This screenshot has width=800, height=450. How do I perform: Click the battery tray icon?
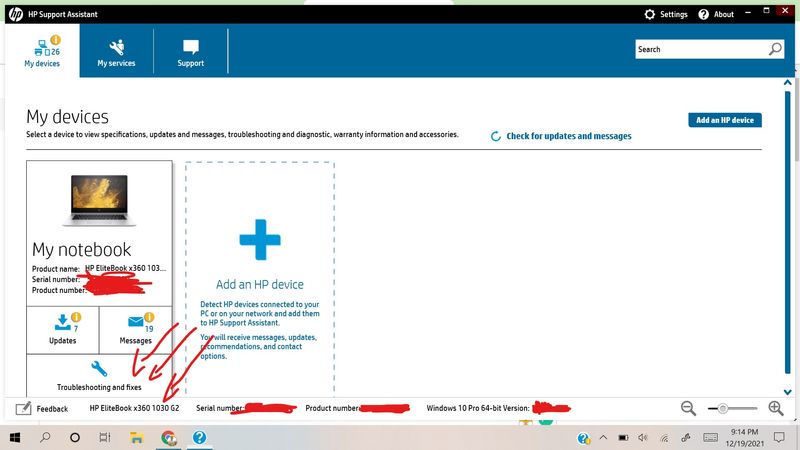[x=623, y=438]
